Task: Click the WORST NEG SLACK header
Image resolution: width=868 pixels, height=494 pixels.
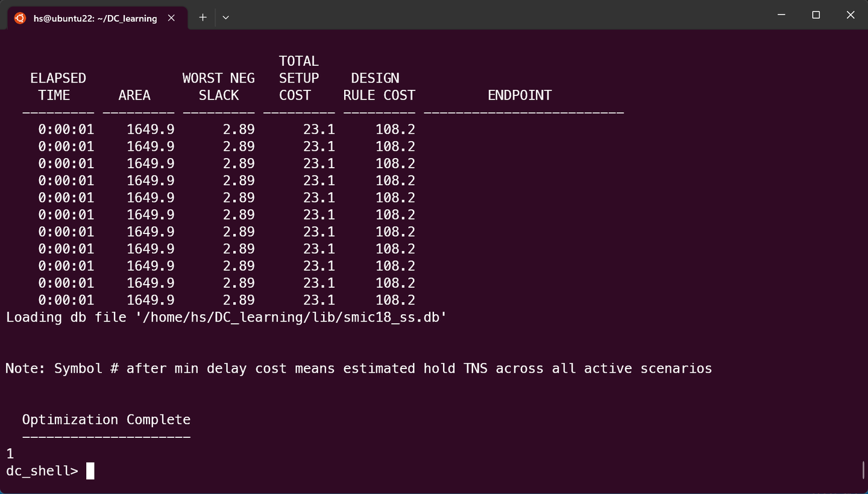Action: (219, 86)
